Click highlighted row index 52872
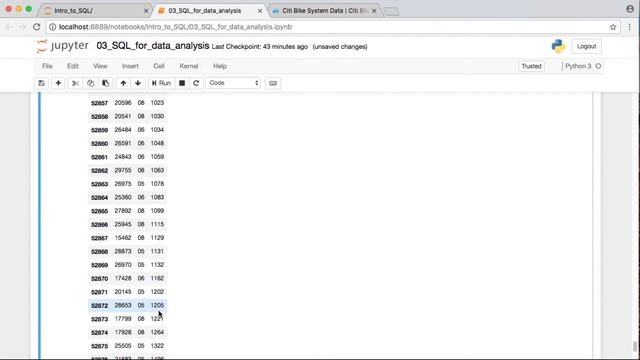Screen dimensions: 640x360 coord(99,306)
